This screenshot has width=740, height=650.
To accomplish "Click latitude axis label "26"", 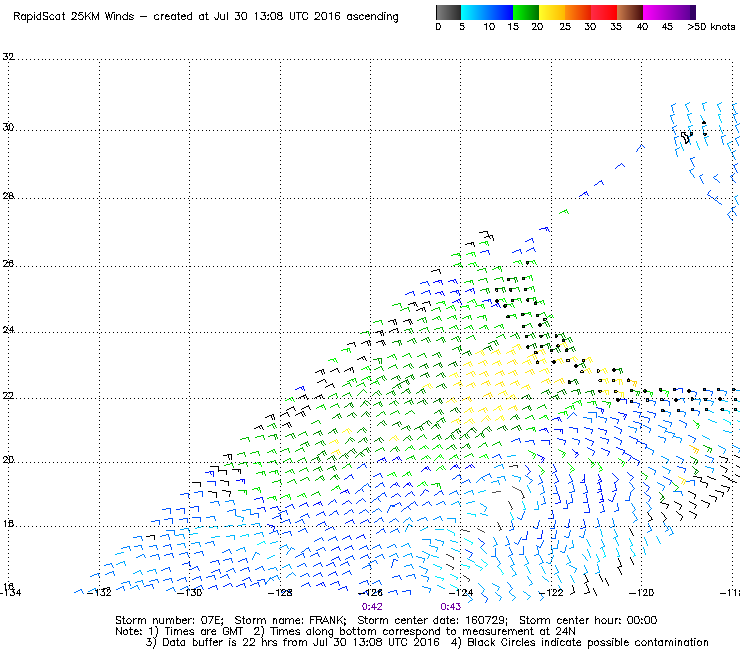I will 8,263.
